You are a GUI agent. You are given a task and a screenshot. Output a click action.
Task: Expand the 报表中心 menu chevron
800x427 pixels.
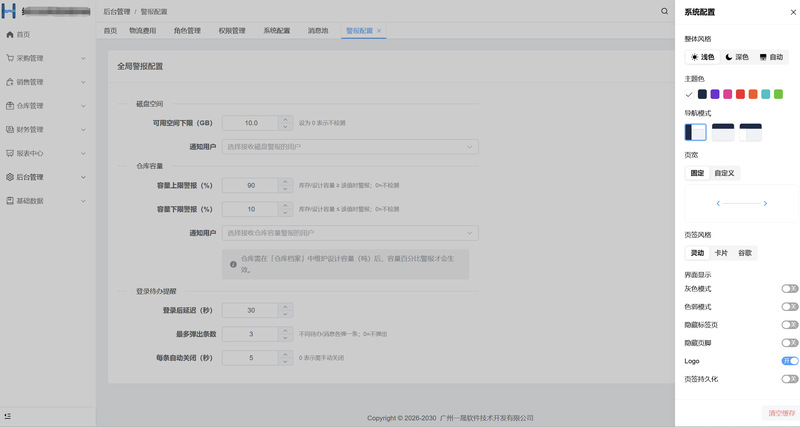pos(83,153)
